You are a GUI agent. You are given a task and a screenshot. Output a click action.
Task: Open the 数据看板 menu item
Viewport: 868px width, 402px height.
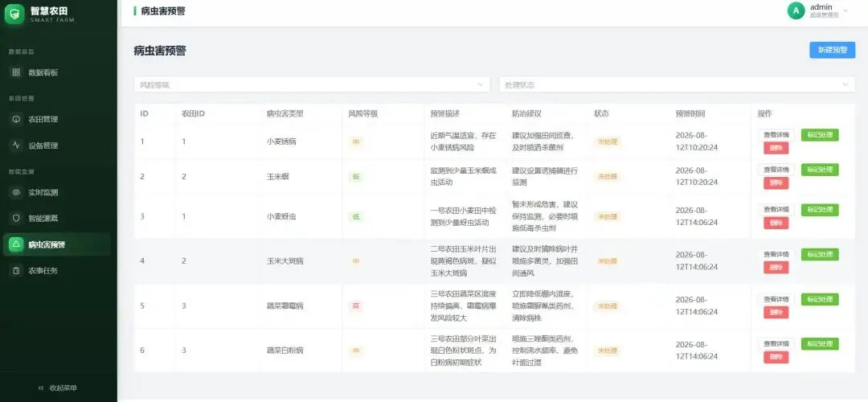[x=57, y=72]
